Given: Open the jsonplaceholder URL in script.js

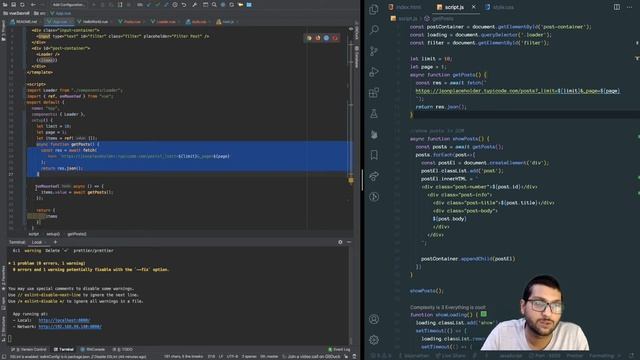Looking at the screenshot, I should point(518,91).
